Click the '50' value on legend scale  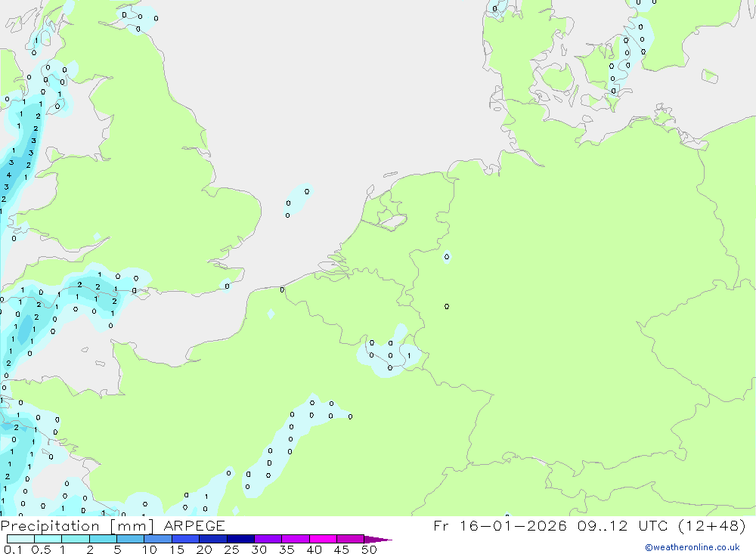coord(369,550)
